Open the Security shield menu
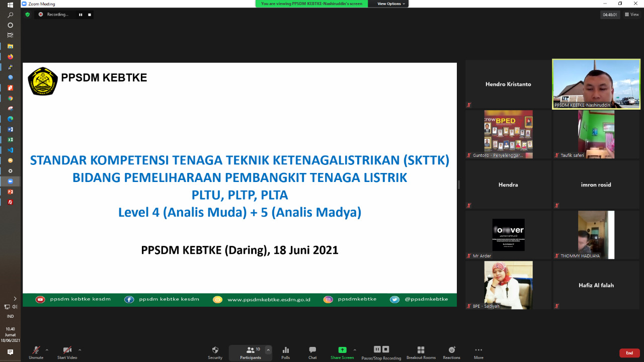 [x=215, y=352]
